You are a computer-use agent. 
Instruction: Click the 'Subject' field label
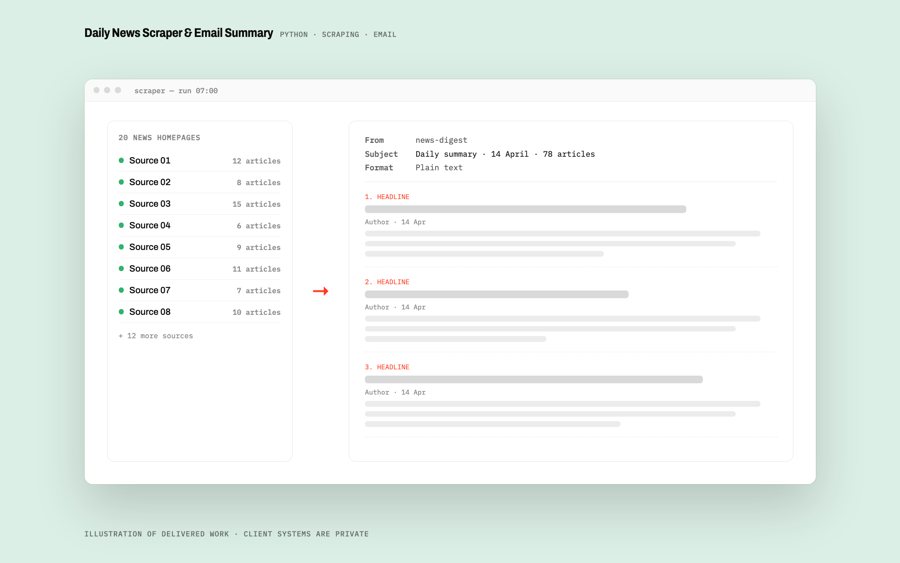(381, 154)
